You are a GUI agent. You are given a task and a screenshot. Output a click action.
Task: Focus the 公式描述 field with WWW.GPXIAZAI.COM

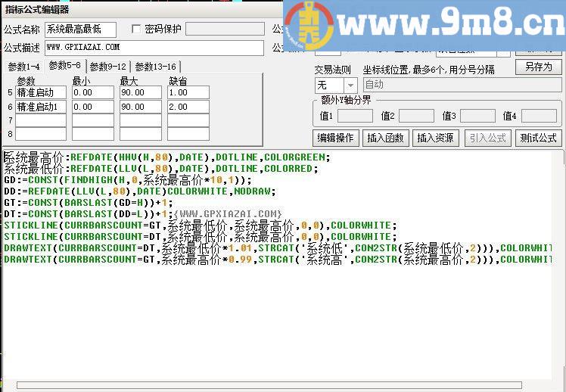coord(154,48)
